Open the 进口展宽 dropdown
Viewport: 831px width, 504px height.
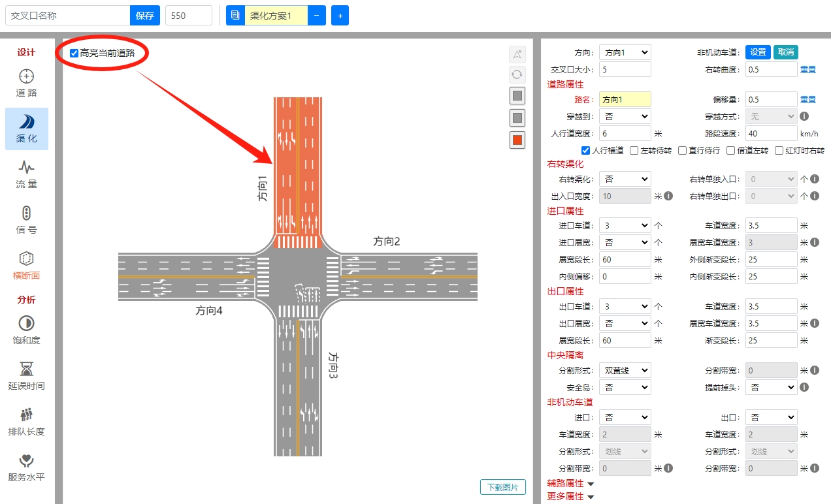(x=625, y=242)
